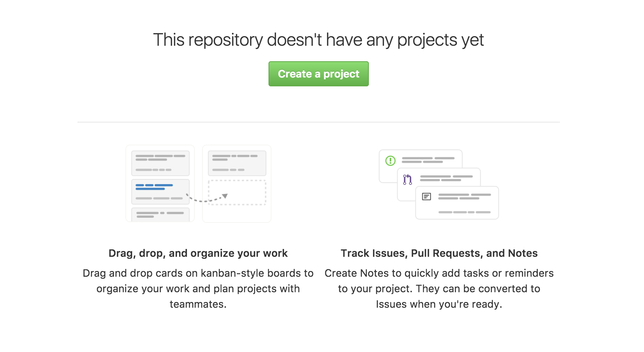Click the Track Issues, Pull Requests heading
Image resolution: width=644 pixels, height=352 pixels.
[440, 253]
